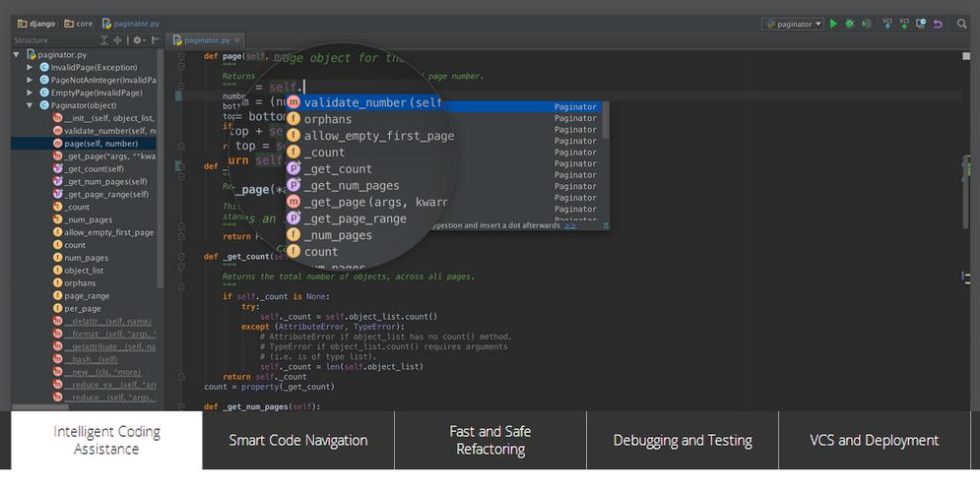The height and width of the screenshot is (492, 980).
Task: Start debugging with the green bug icon
Action: pos(849,24)
